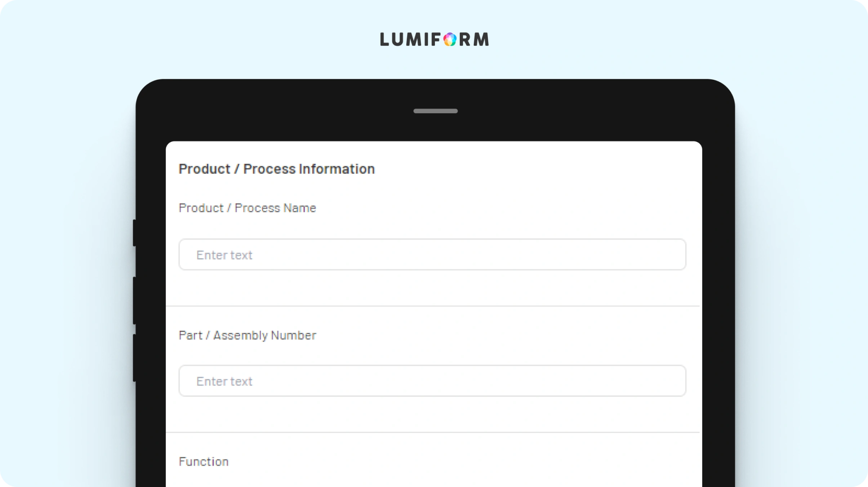Click the 'Enter text' placeholder under Product / Process Name

(224, 255)
